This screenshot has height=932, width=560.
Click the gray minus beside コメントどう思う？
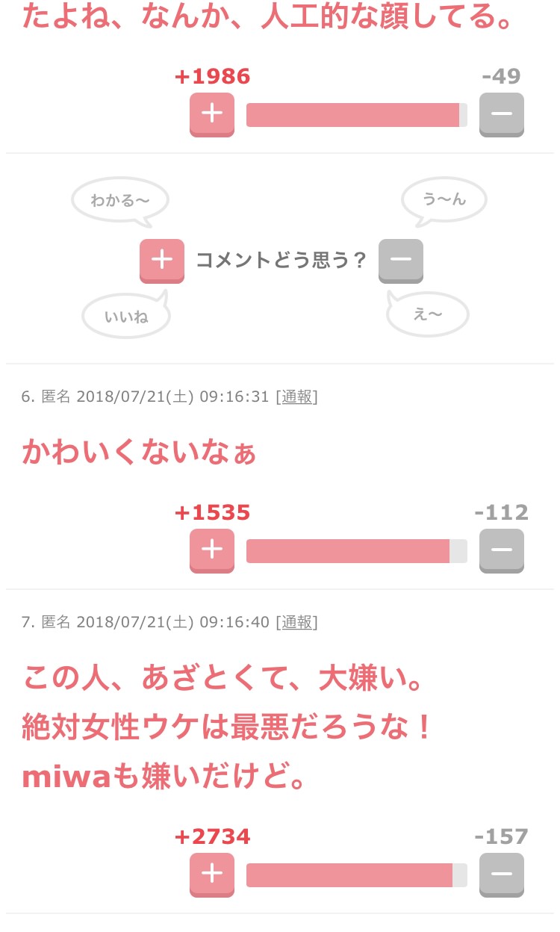point(401,261)
